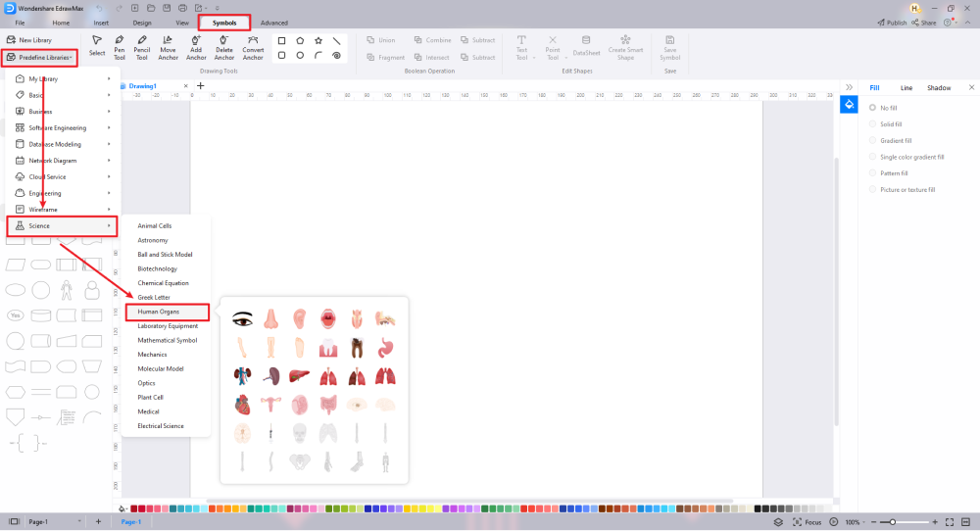Open the layers icon in status bar
Viewport: 980px width, 531px height.
click(778, 521)
